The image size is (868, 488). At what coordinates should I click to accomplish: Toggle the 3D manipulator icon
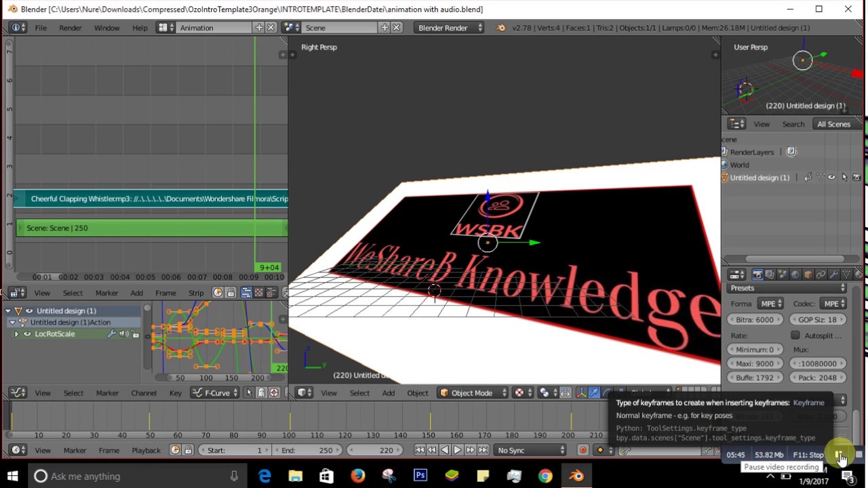(582, 393)
